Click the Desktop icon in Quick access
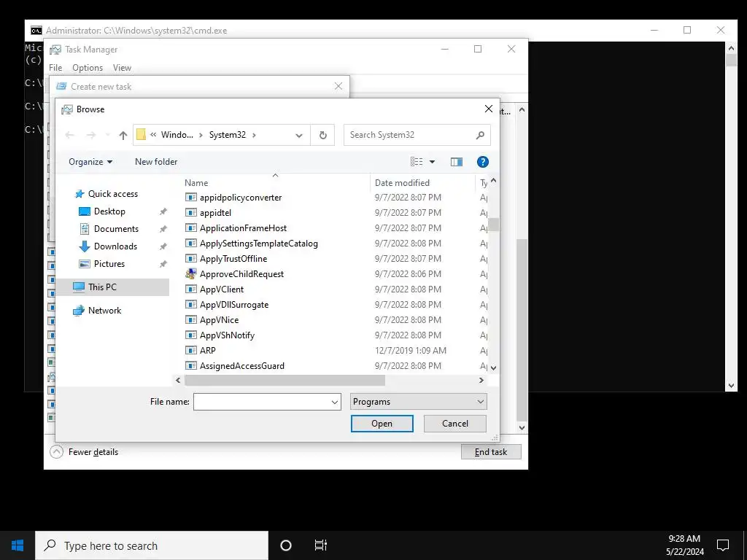747x560 pixels. 85,211
